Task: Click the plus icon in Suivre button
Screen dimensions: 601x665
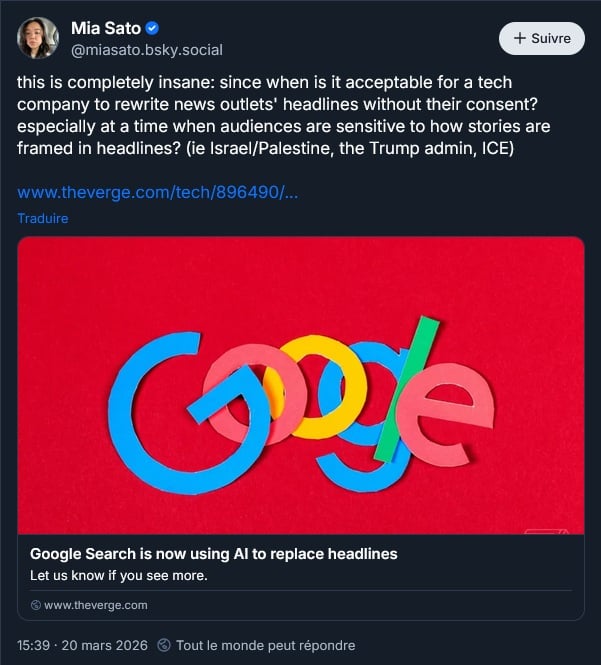Action: (520, 38)
